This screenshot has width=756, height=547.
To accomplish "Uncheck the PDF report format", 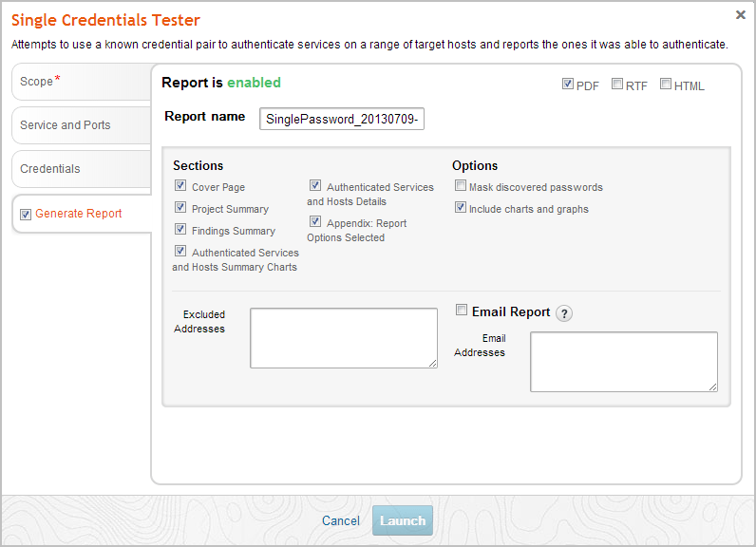I will [568, 85].
